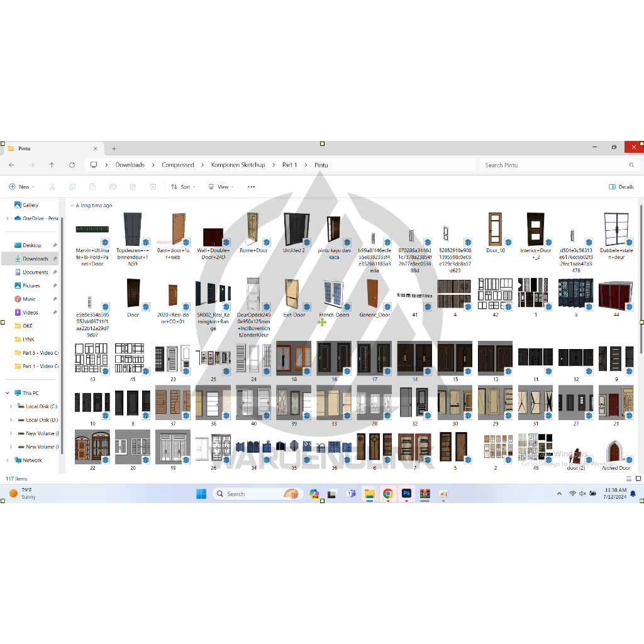Open the OKE folder in sidebar

click(x=27, y=326)
